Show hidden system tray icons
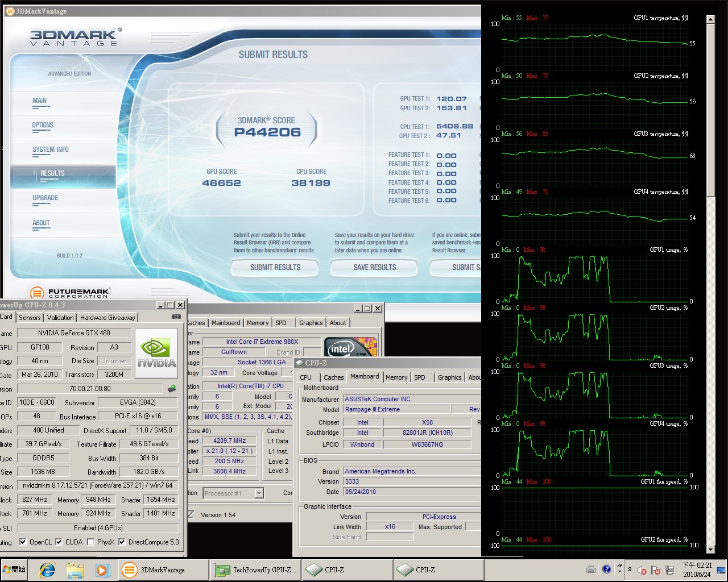728x582 pixels. point(630,569)
